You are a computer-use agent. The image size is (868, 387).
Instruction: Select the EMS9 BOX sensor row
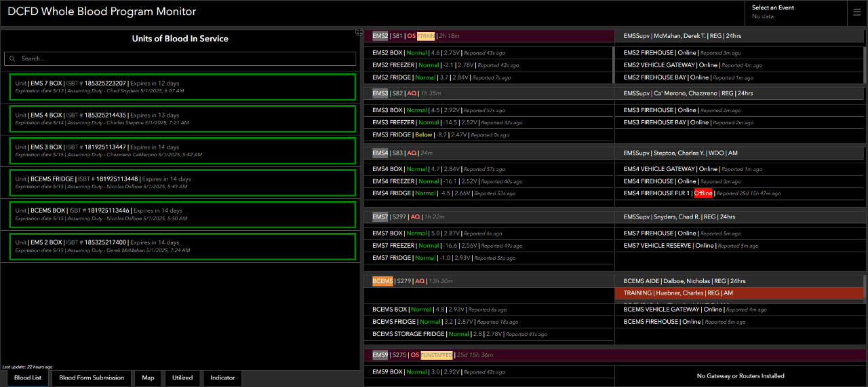coord(489,372)
